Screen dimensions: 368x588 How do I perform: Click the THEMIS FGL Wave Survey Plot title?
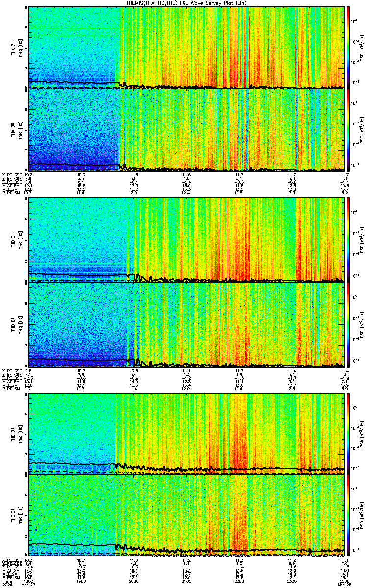coord(186,3)
